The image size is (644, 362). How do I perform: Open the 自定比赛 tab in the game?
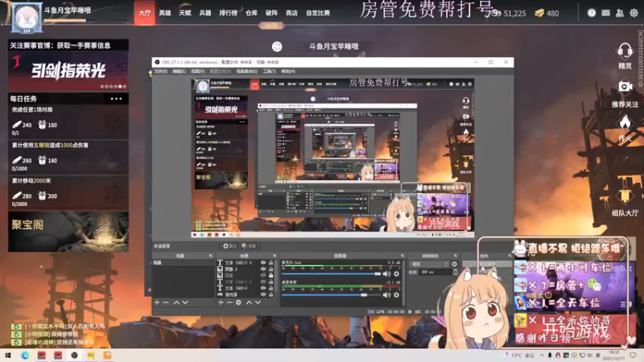318,13
